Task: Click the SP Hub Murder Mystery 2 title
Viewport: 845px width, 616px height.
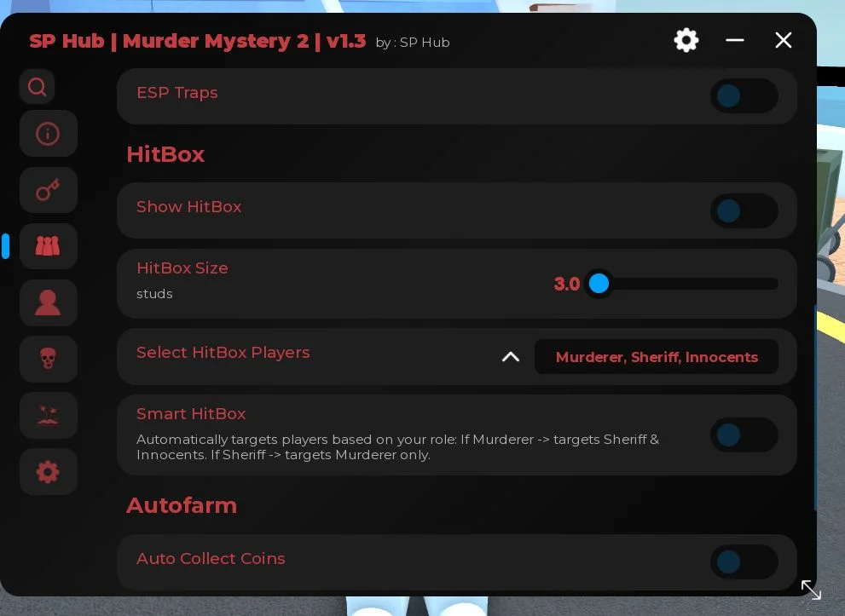Action: pyautogui.click(x=197, y=41)
